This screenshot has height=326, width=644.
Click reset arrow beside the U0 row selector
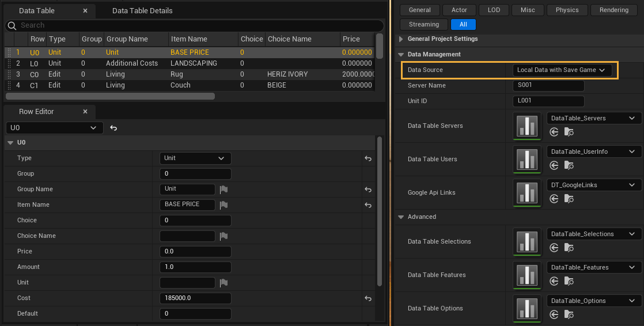tap(114, 128)
